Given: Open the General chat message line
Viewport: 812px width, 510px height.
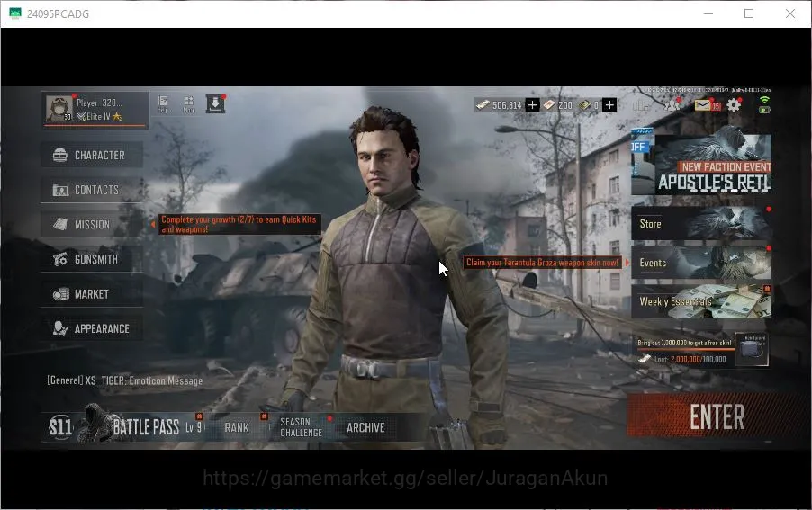Looking at the screenshot, I should coord(125,380).
